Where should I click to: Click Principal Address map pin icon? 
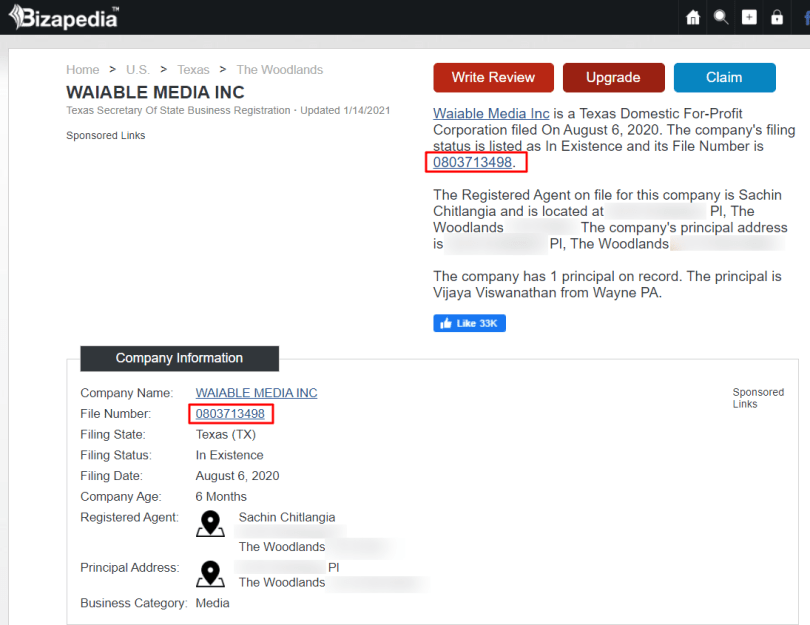point(210,574)
